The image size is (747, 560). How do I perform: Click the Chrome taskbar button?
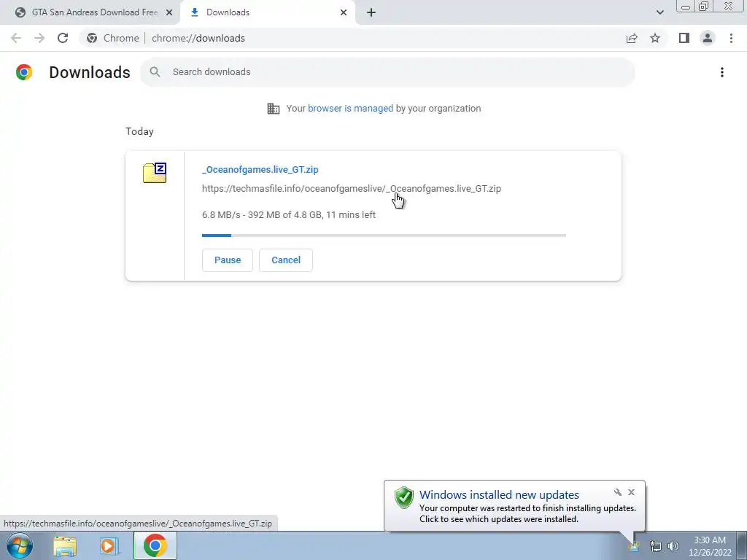[x=155, y=545]
